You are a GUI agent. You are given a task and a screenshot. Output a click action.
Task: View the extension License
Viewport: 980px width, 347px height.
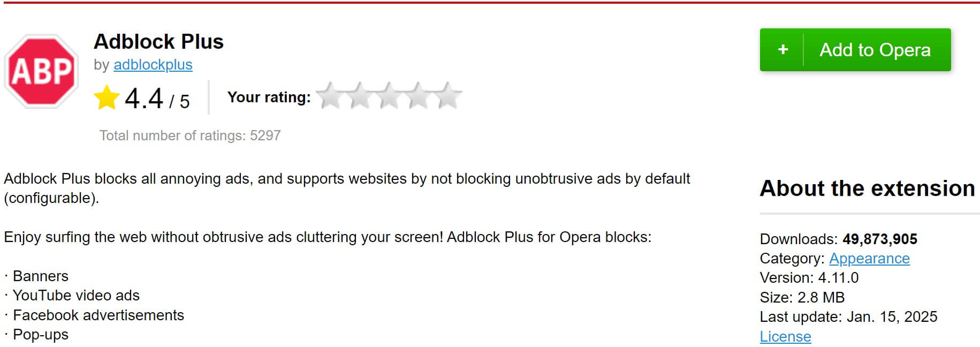point(785,336)
